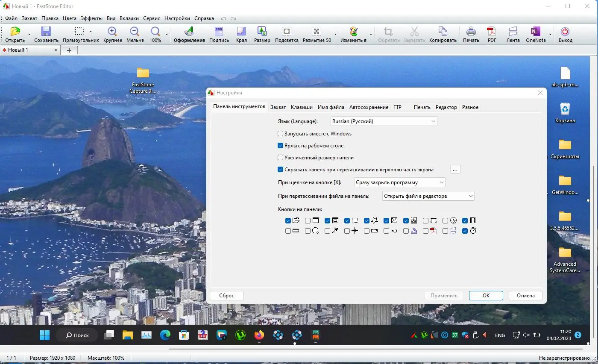Open the Размер resize tool

point(262,32)
